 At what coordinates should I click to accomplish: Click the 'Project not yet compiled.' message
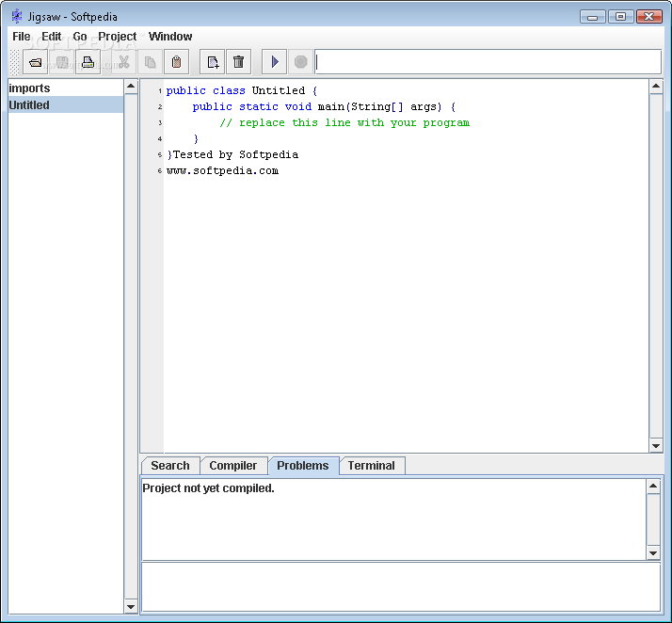point(208,488)
